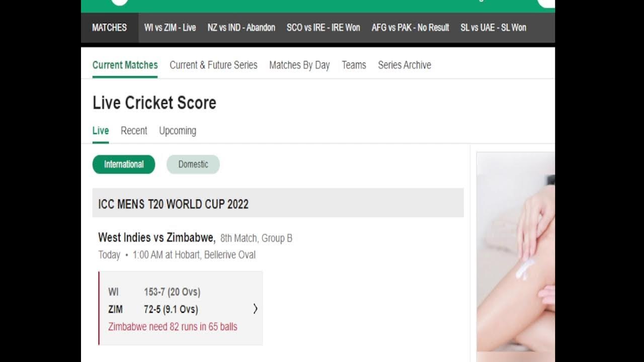Open the Live tab
The height and width of the screenshot is (362, 644).
point(101,131)
